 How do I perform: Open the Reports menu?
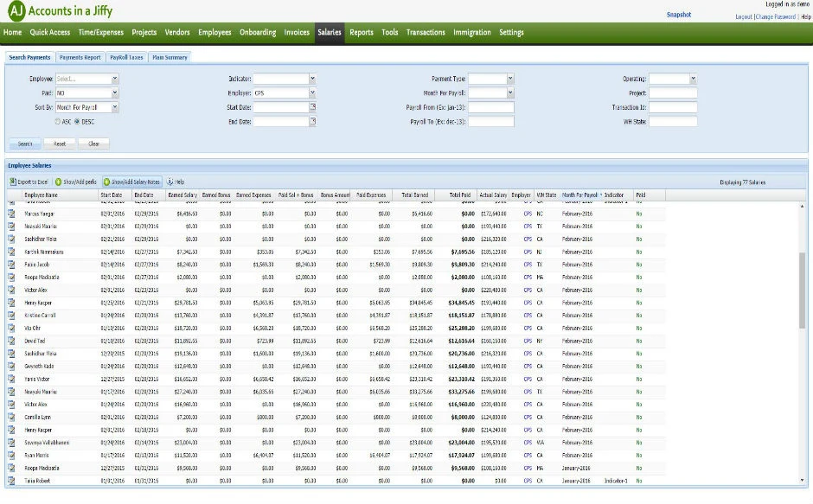coord(362,32)
